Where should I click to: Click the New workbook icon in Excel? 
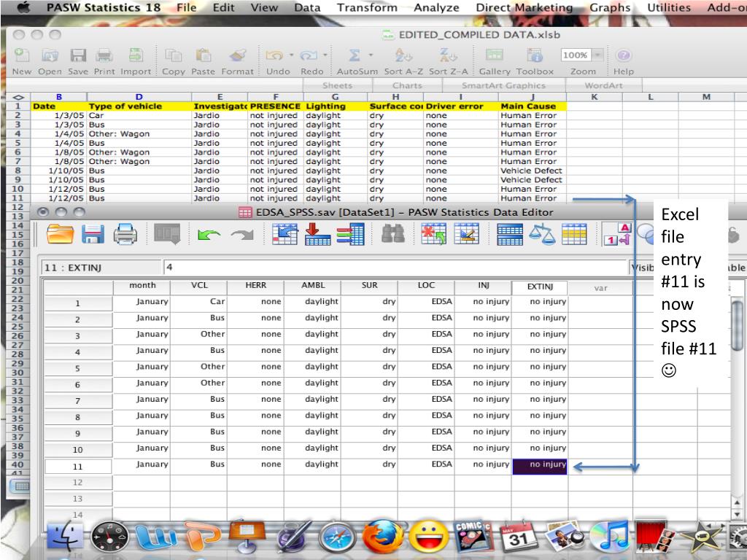21,55
